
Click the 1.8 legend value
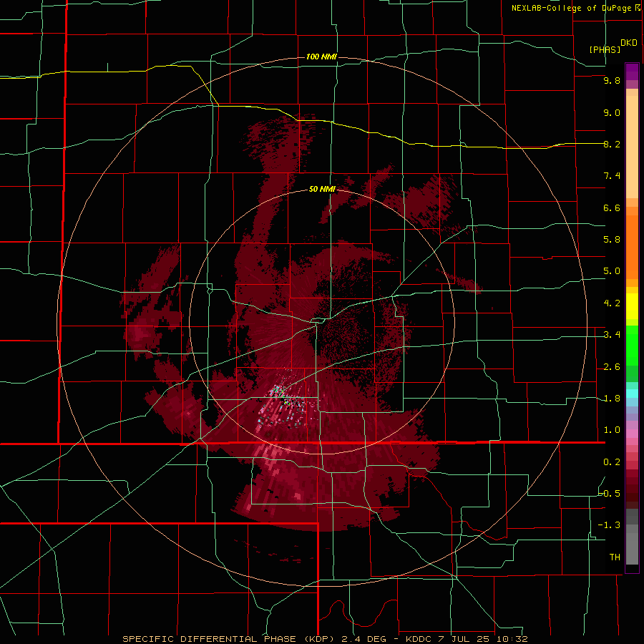point(612,399)
